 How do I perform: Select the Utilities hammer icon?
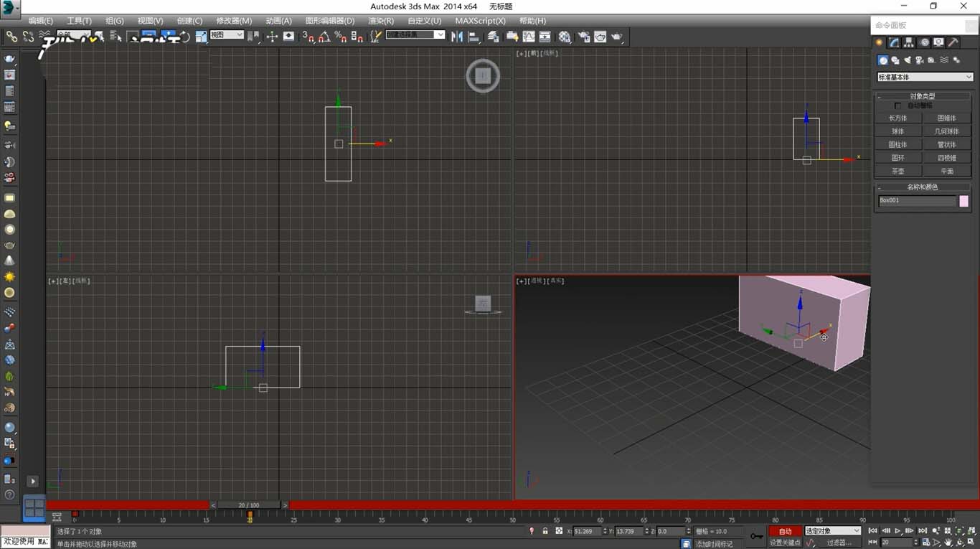953,42
